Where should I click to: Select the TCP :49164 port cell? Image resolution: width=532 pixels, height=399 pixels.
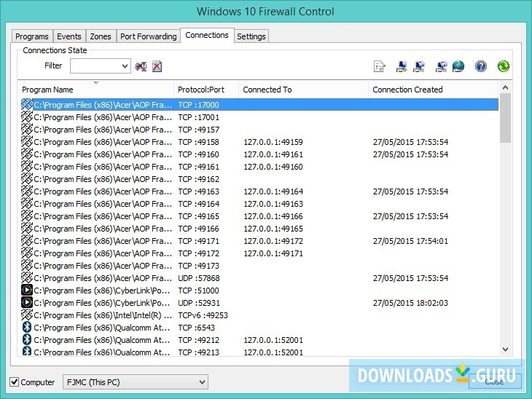click(198, 204)
